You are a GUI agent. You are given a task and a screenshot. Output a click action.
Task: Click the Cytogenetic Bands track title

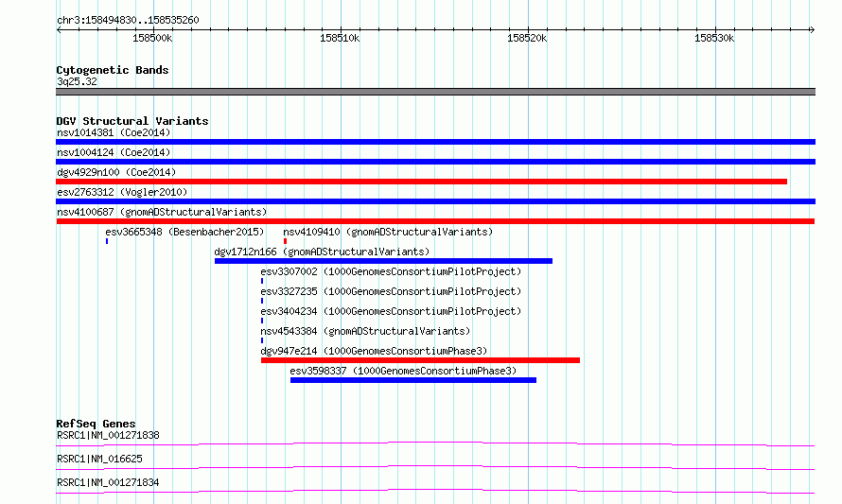(x=113, y=70)
